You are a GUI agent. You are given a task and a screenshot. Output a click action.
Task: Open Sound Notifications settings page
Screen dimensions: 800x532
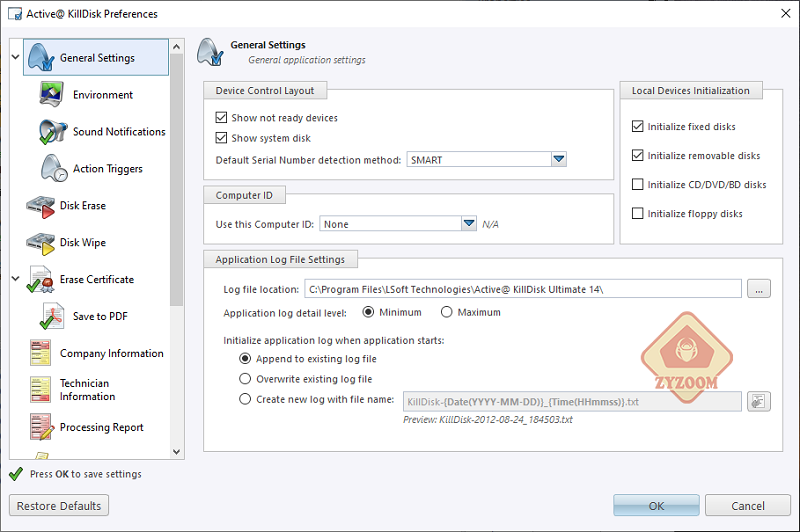coord(119,132)
